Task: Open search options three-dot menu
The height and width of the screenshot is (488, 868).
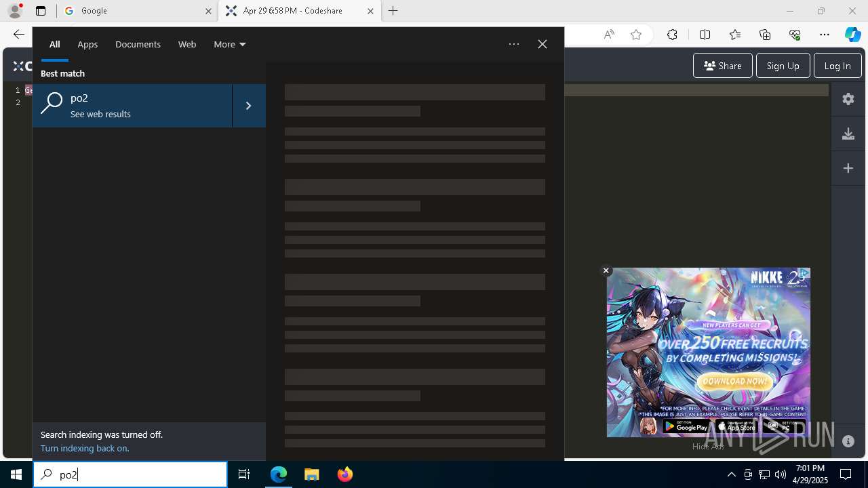Action: [514, 44]
